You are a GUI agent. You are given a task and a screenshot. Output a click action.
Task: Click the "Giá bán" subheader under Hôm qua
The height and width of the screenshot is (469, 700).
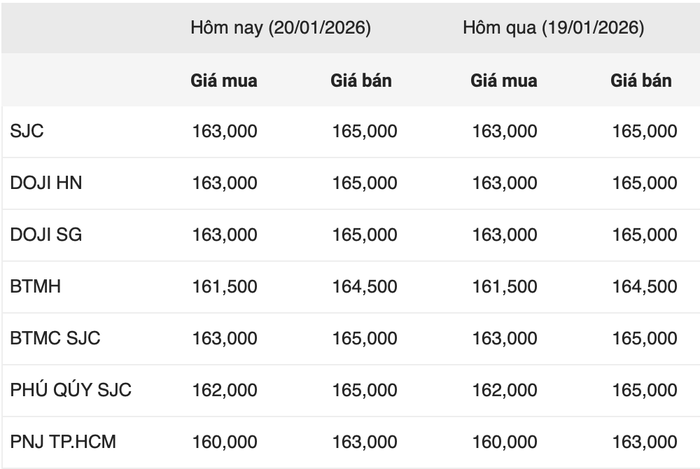[641, 81]
